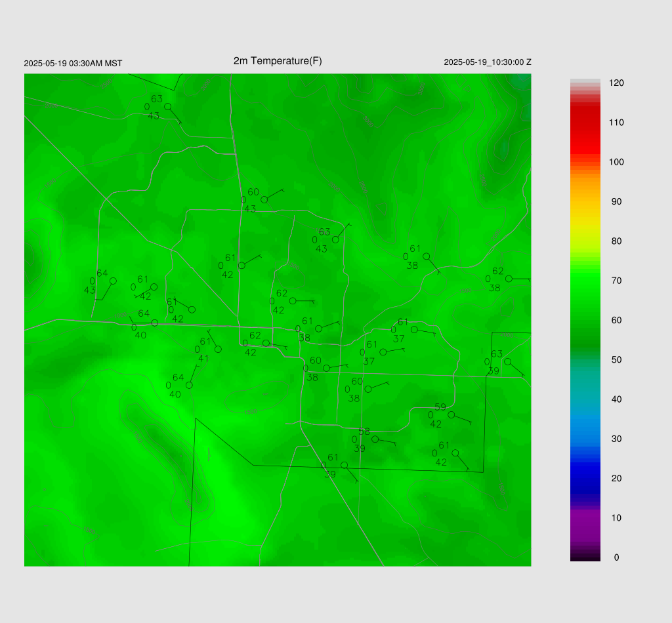This screenshot has width=672, height=623.
Task: Select the station circle reporting 64 over 43
Action: point(113,281)
